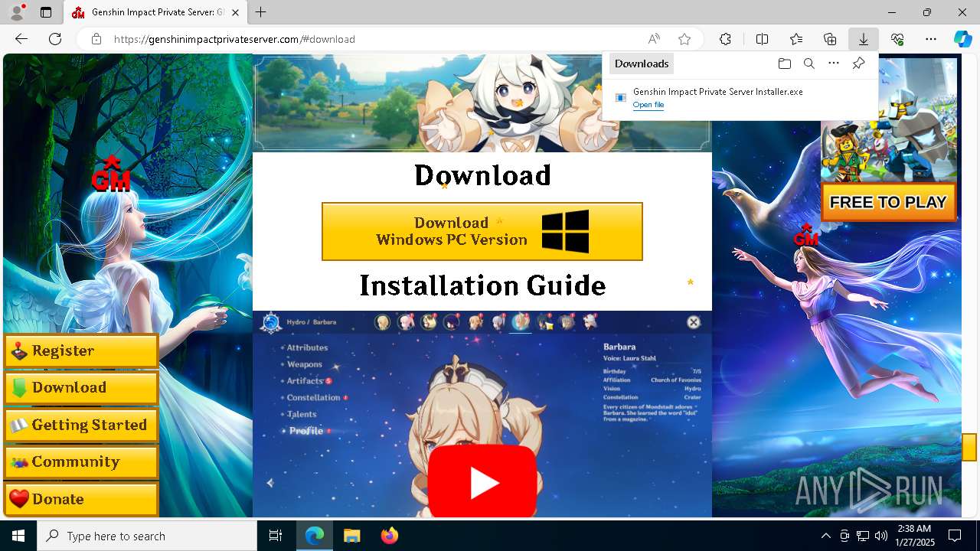
Task: Open Settings and more menu
Action: (931, 39)
